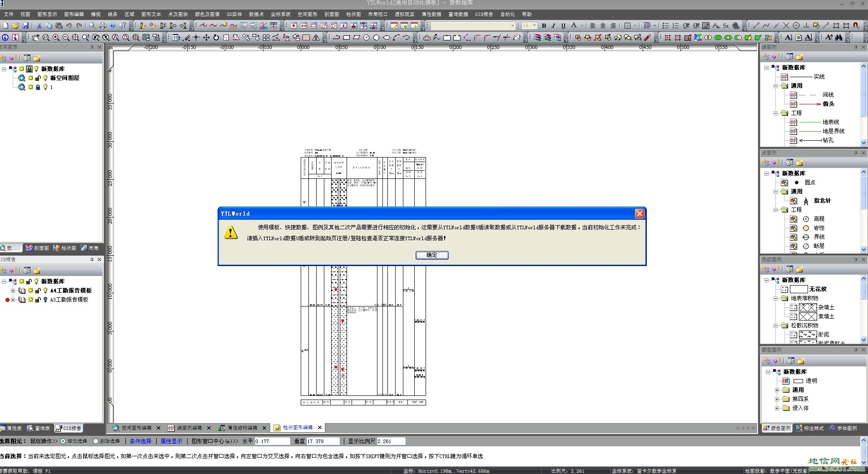Collapse the 工程 folder in line legend panel
This screenshot has height=474, width=868.
(x=776, y=113)
